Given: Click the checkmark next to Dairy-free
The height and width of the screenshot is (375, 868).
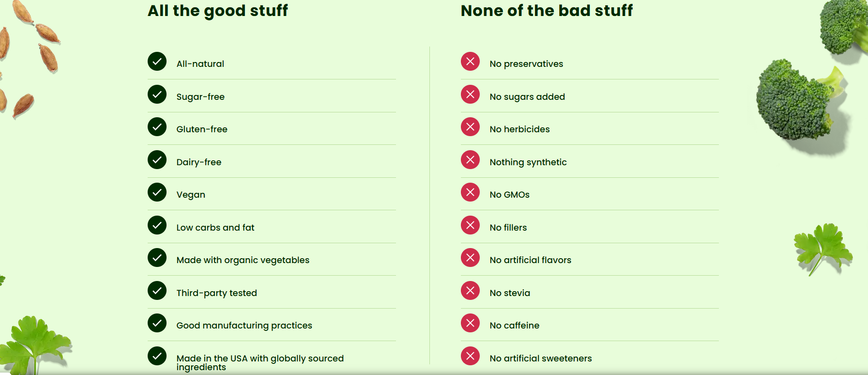Looking at the screenshot, I should coord(157,160).
